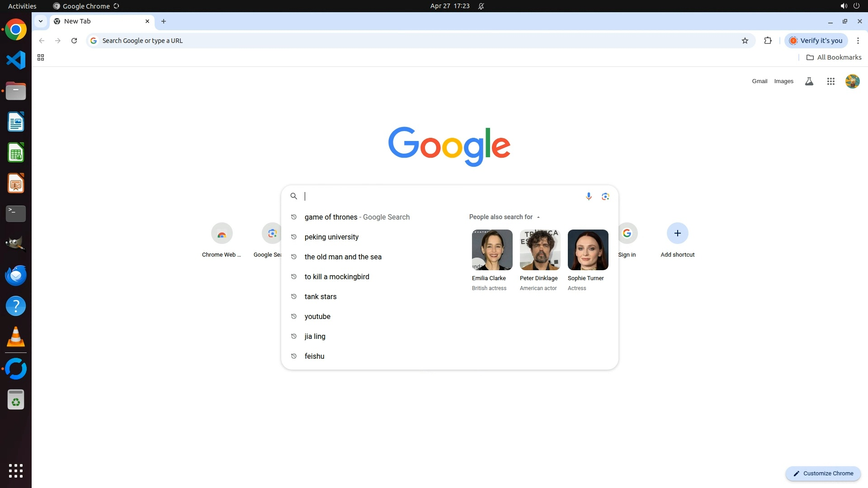Collapse the People also search for section
The height and width of the screenshot is (488, 868).
tap(538, 217)
